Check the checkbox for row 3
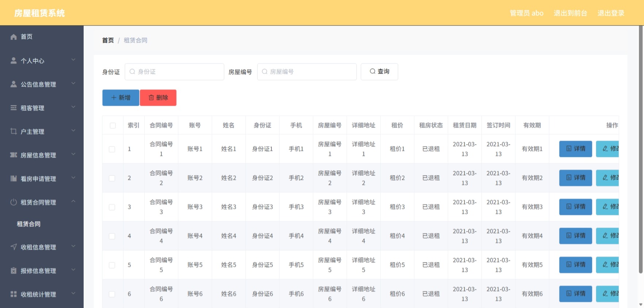 pyautogui.click(x=112, y=207)
